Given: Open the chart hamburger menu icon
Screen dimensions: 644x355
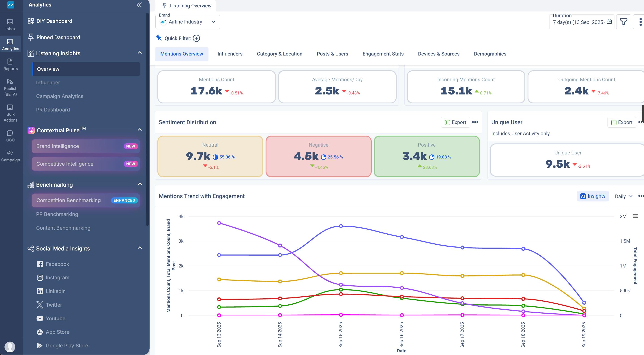Looking at the screenshot, I should click(x=635, y=216).
